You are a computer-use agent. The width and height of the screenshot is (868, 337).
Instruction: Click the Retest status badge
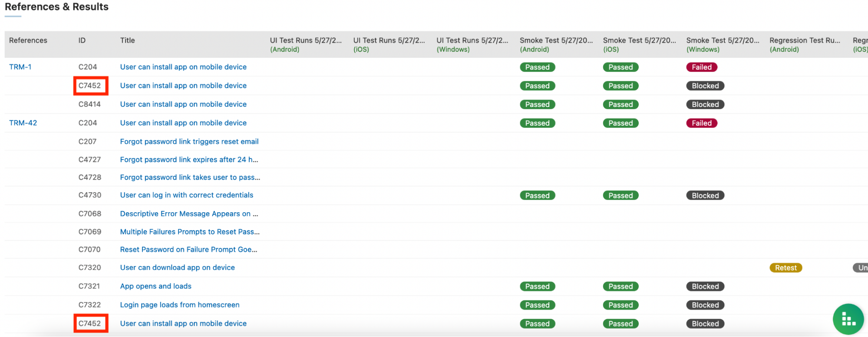tap(785, 268)
